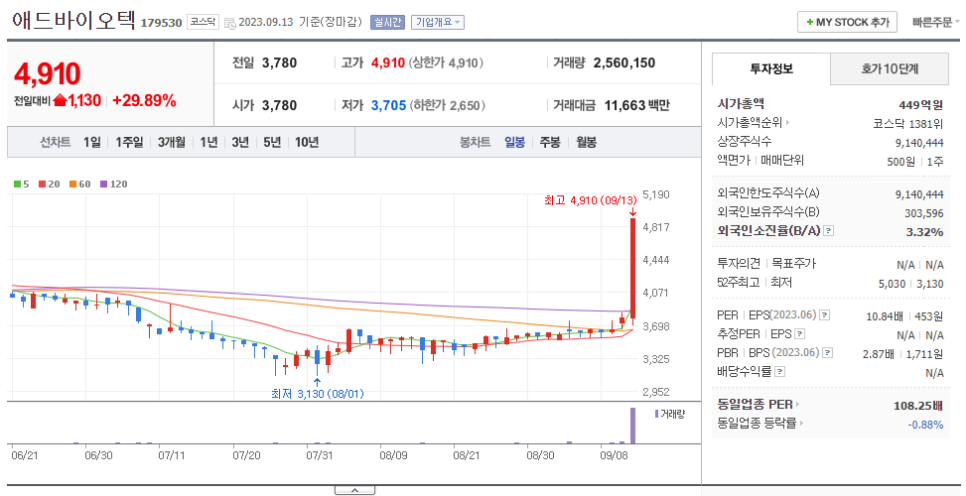The height and width of the screenshot is (496, 966).
Task: Select the 1일 line chart period
Action: 92,142
